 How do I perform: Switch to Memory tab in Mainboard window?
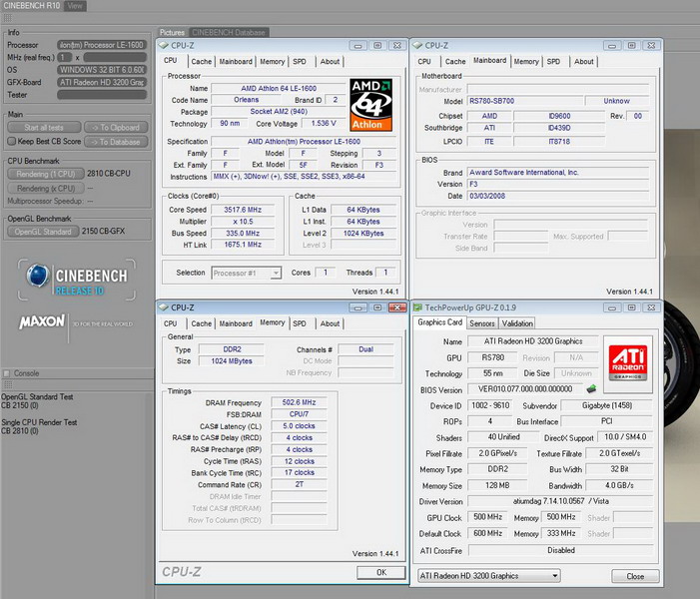pos(526,61)
